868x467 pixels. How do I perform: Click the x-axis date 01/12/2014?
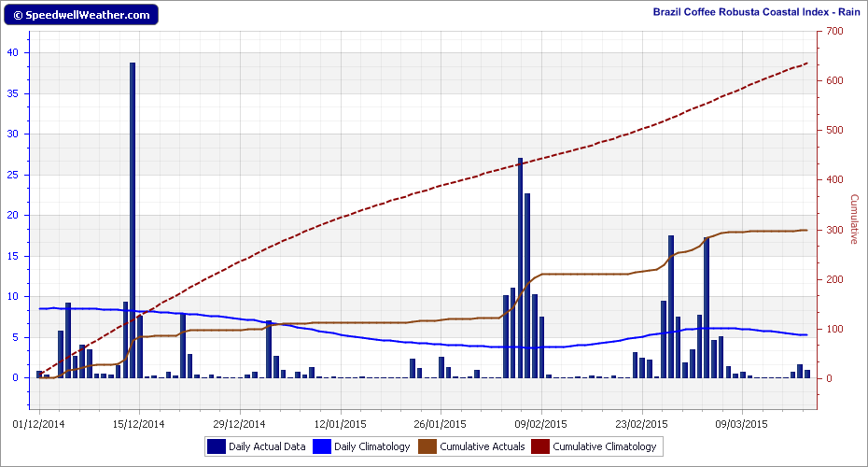(39, 424)
